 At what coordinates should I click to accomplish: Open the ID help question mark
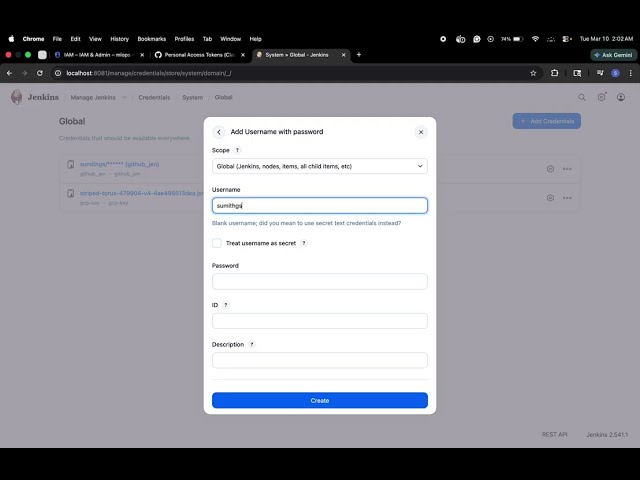(226, 305)
